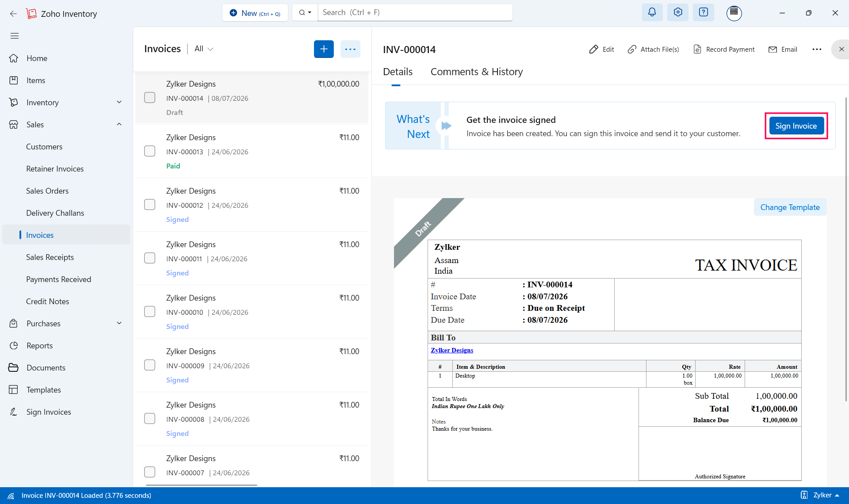Open invoice list more options dots
This screenshot has width=849, height=504.
point(350,49)
